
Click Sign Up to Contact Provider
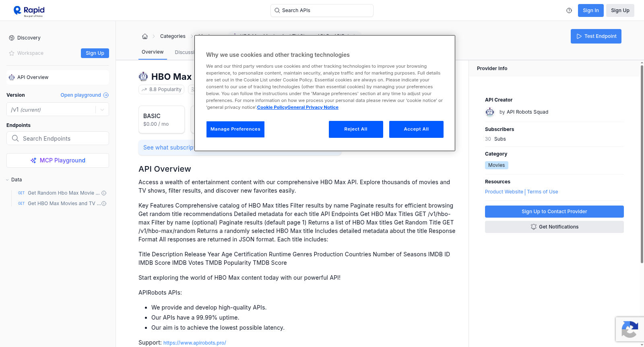pos(554,212)
